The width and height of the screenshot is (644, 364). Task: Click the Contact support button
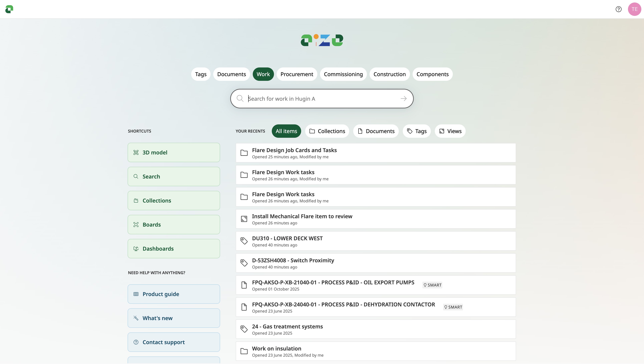174,342
